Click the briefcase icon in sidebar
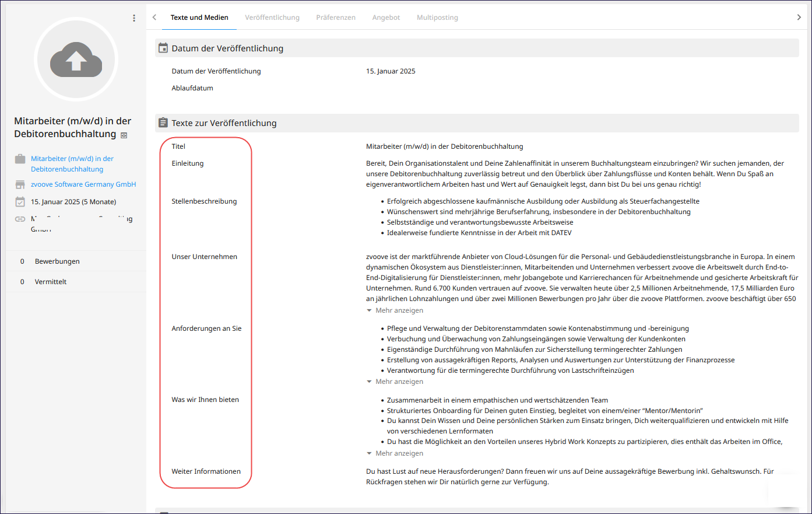The height and width of the screenshot is (514, 812). coord(20,159)
